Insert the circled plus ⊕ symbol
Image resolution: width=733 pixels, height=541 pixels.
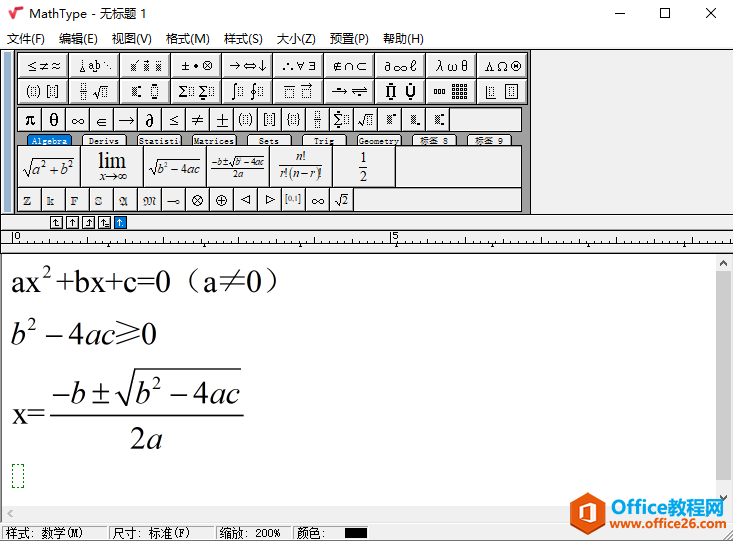pyautogui.click(x=222, y=200)
